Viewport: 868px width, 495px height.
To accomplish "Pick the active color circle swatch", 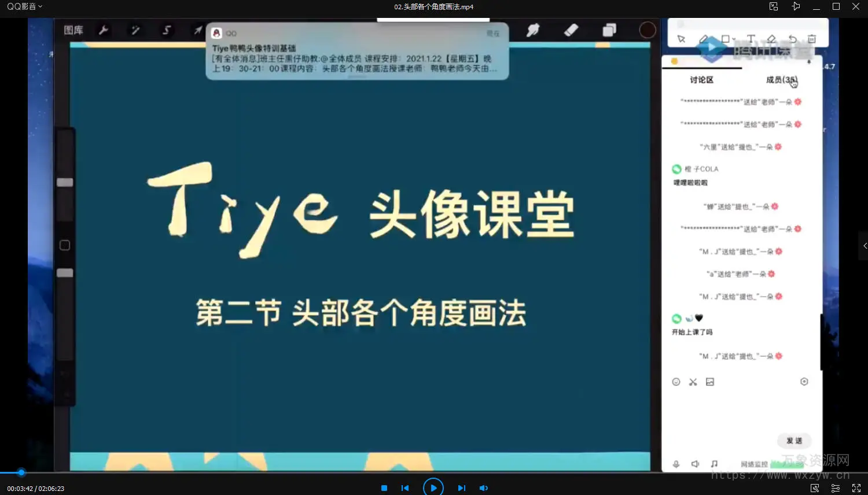I will point(647,30).
